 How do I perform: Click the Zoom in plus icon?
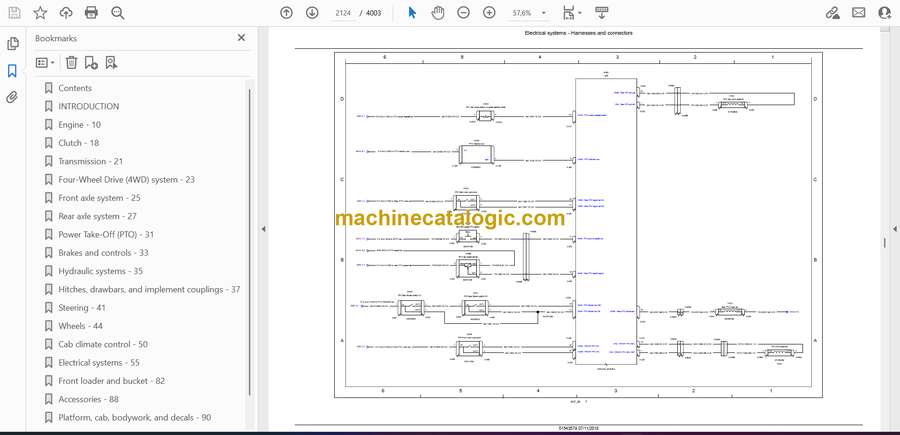(489, 13)
